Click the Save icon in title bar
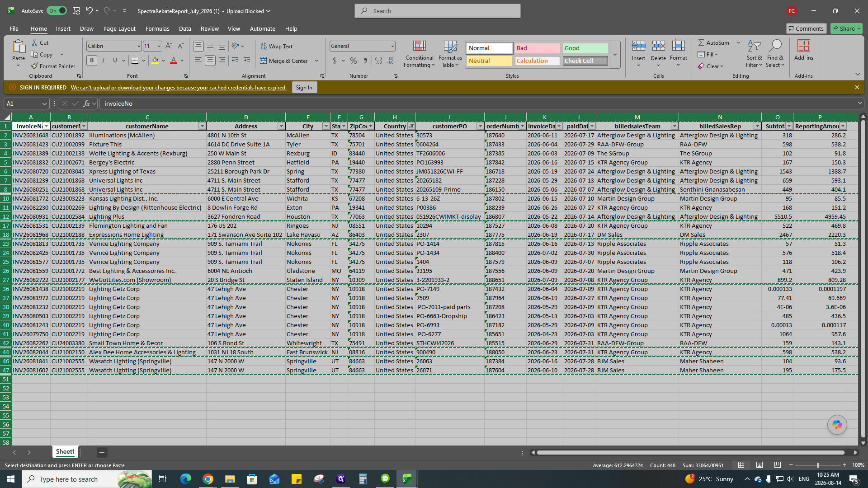The image size is (868, 488). (x=76, y=11)
